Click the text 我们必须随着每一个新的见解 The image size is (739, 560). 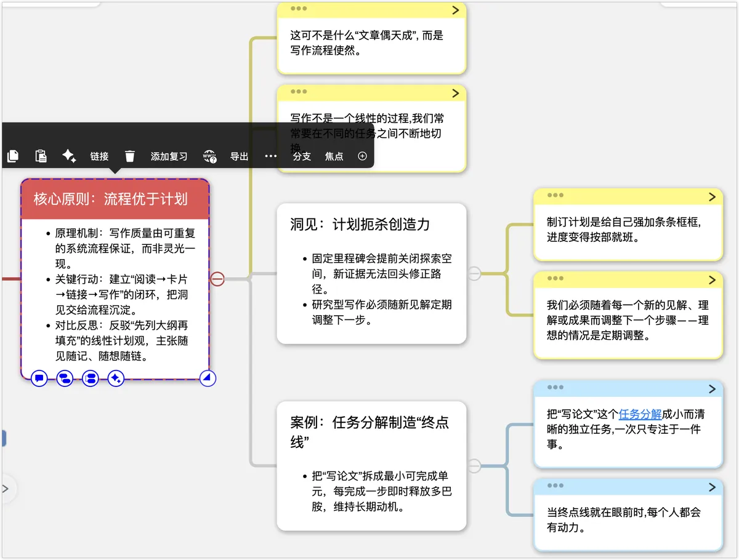coord(620,305)
